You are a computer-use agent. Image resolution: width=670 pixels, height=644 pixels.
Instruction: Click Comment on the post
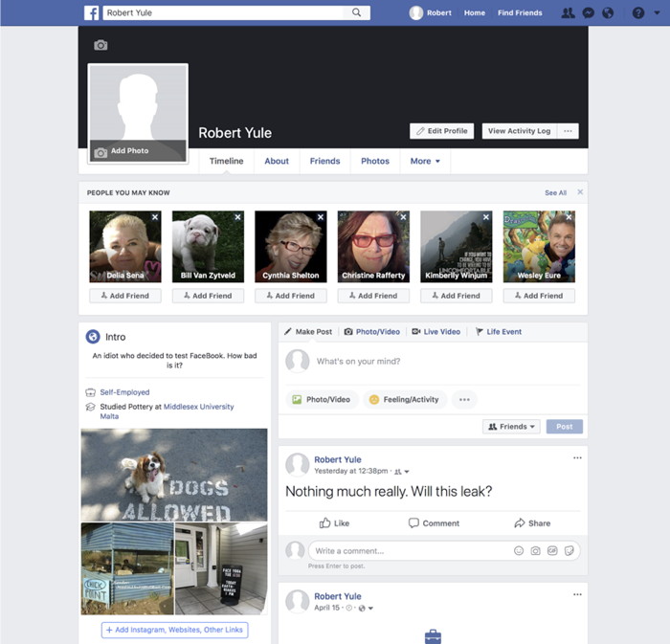click(x=434, y=523)
